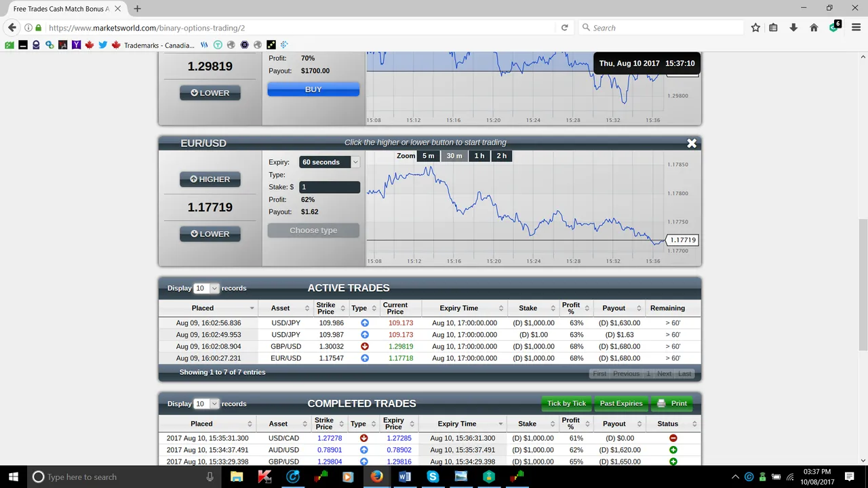Click the Stake amount input field
Screen dimensions: 868x488
330,187
